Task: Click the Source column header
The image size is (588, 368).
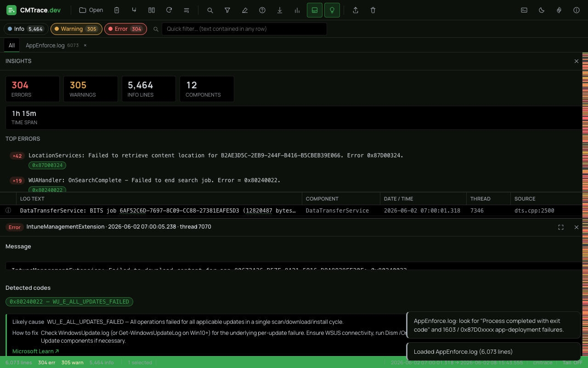Action: 546,199
